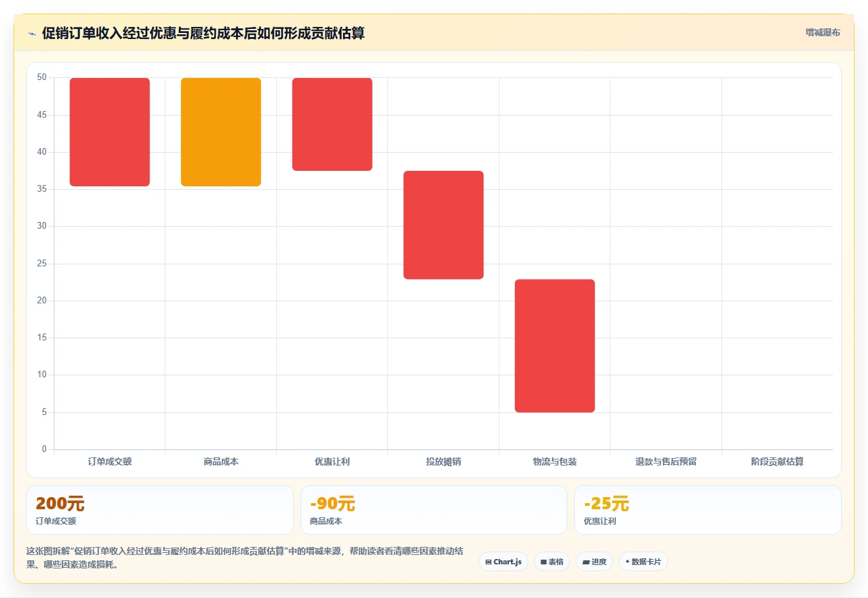
Task: Click the red 订单成交额 bar
Action: (110, 132)
